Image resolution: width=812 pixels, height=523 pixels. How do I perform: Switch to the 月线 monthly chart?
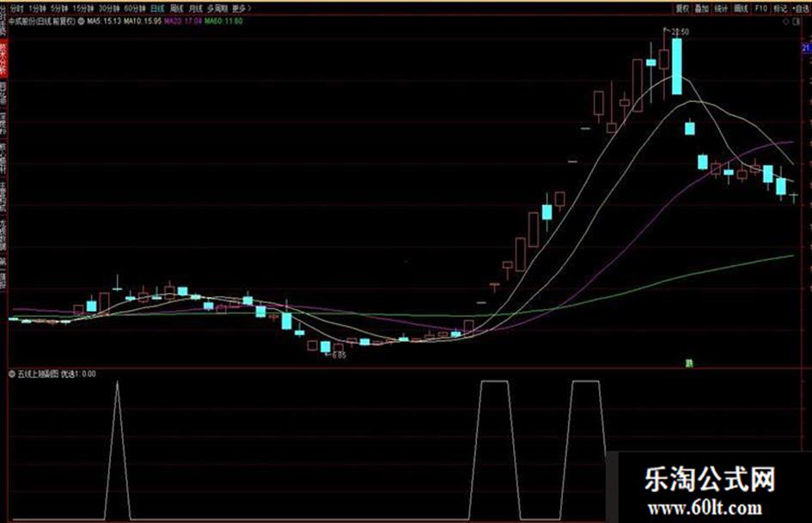pos(195,9)
